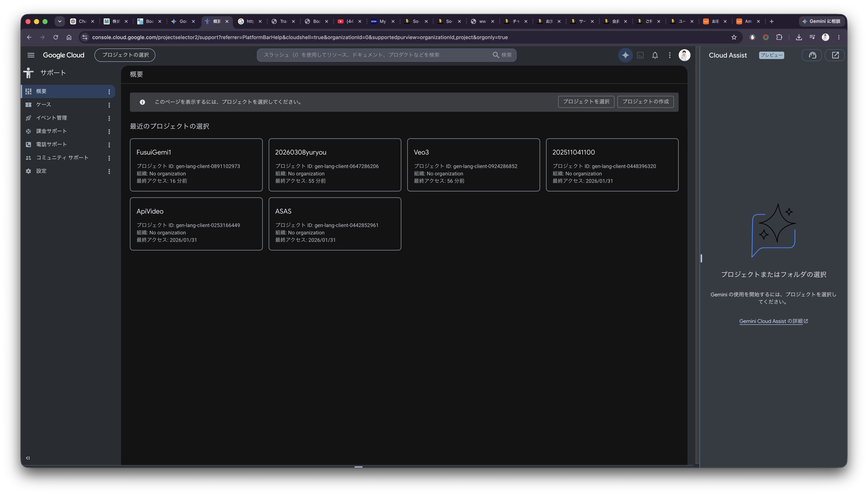Screen dimensions: 868x495
Task: Select the 202511041100 project card
Action: coord(612,165)
